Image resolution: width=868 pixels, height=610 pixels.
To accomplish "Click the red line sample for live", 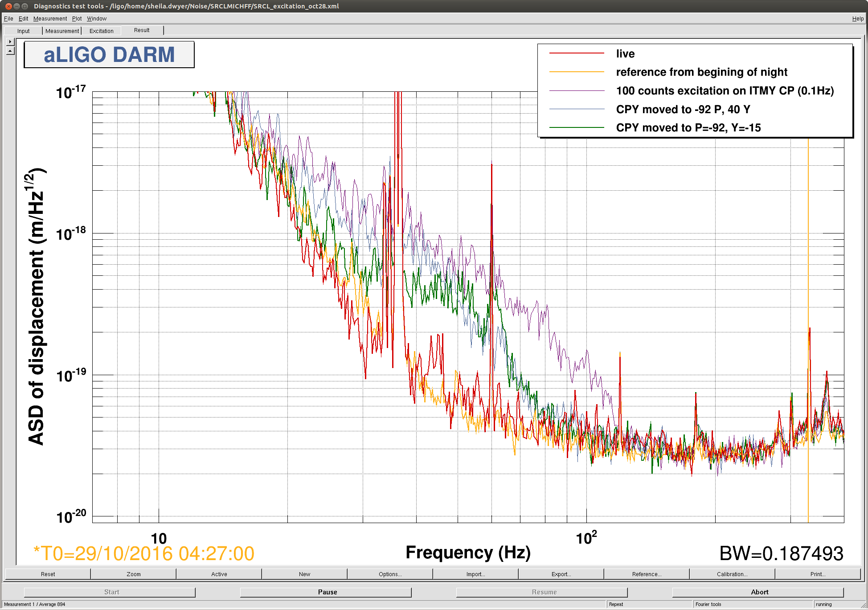I will [x=577, y=53].
